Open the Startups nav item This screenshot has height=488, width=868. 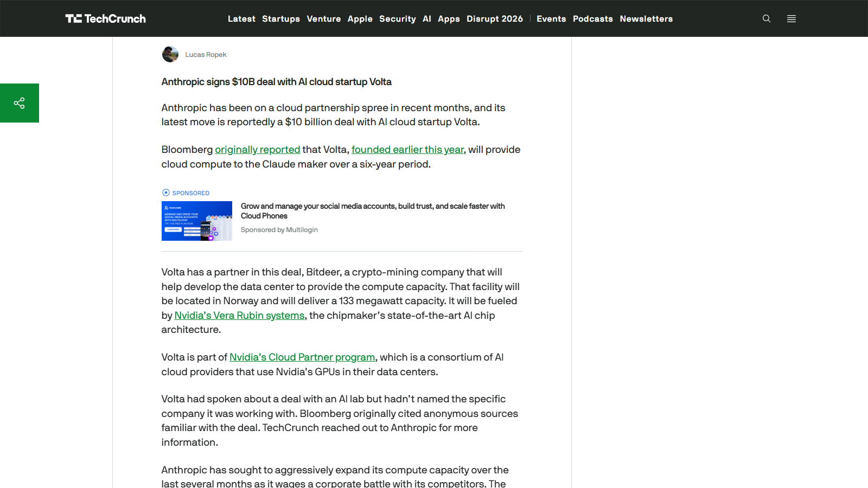[x=281, y=18]
